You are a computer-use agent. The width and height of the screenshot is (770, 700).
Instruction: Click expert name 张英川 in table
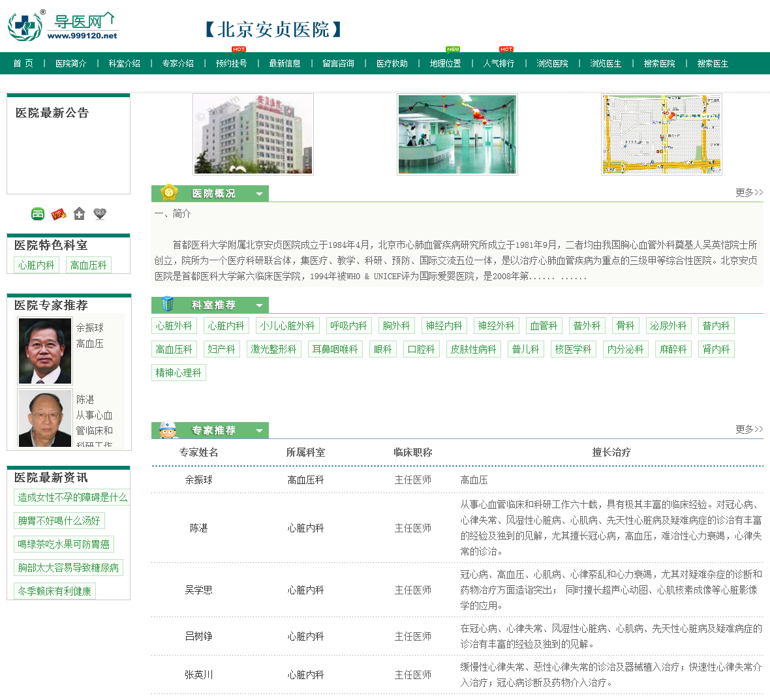[x=198, y=675]
